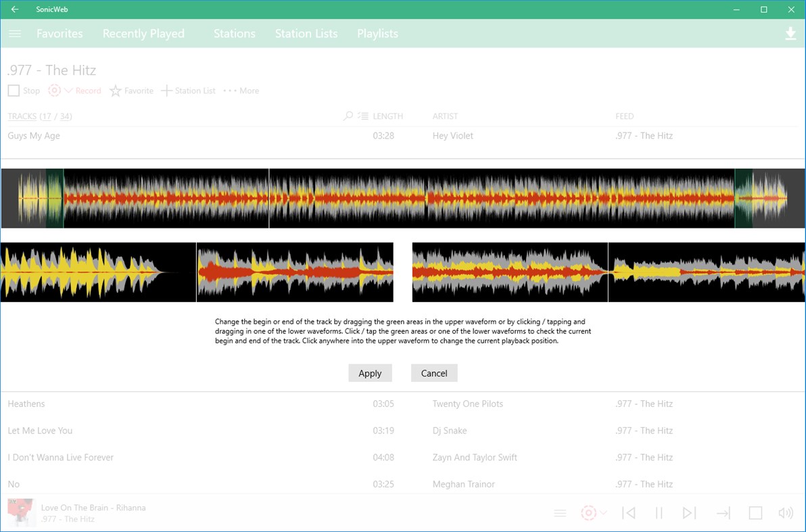
Task: Click the stop square in the player bar
Action: coord(756,512)
